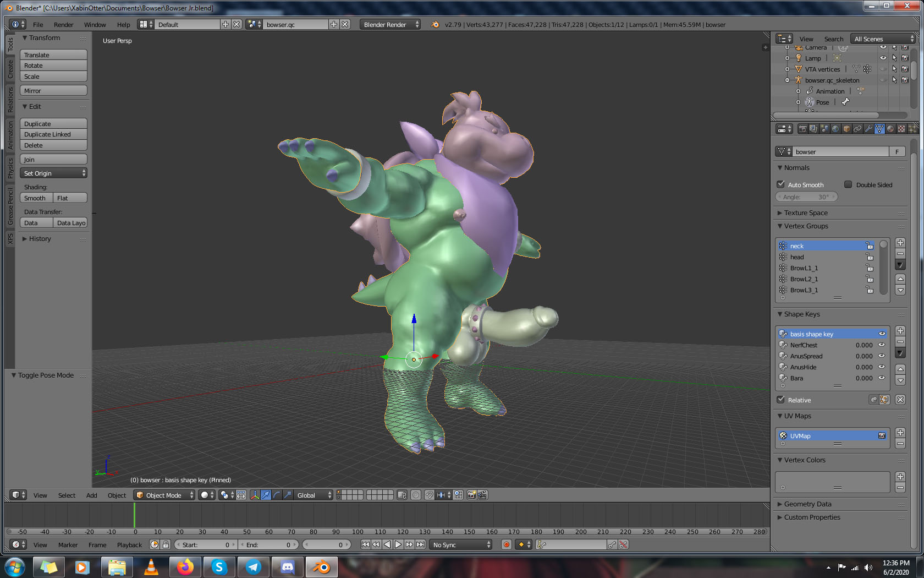Click the AnusSpread shape key value slider

pyautogui.click(x=864, y=356)
